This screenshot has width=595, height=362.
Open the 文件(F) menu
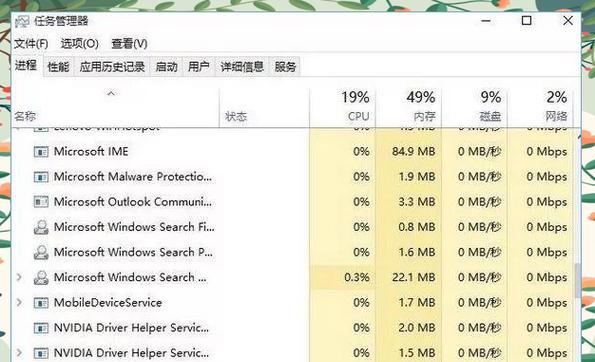coord(31,44)
